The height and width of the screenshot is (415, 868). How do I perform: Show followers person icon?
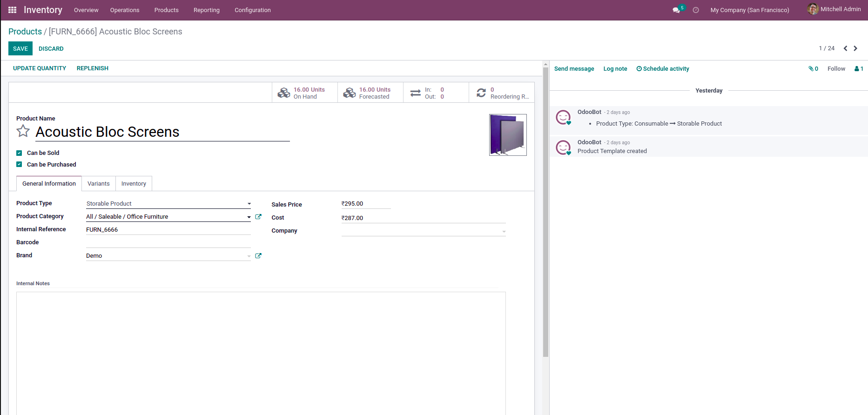[x=859, y=69]
